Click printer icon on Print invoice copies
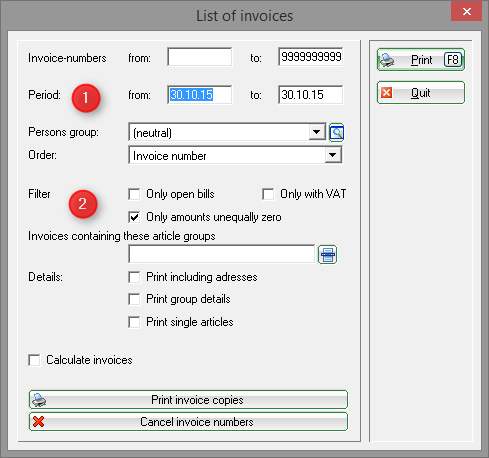The height and width of the screenshot is (458, 489). coord(39,400)
